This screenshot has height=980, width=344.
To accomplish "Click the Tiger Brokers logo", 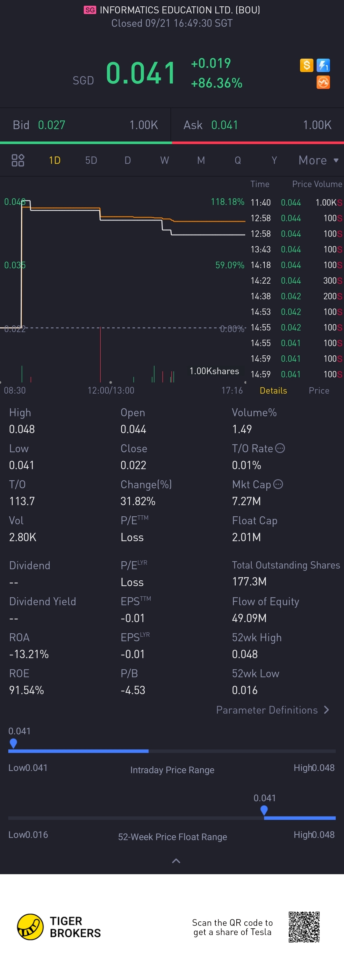I will point(30,927).
